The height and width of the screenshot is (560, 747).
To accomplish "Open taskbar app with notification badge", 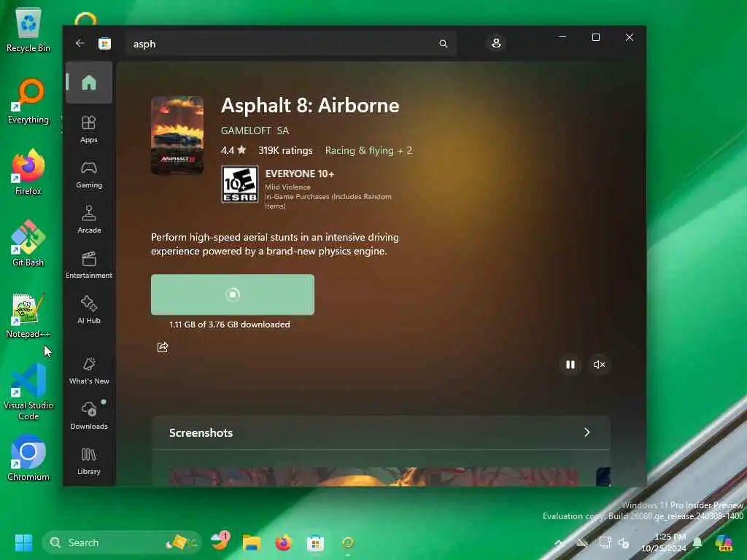I will [220, 542].
